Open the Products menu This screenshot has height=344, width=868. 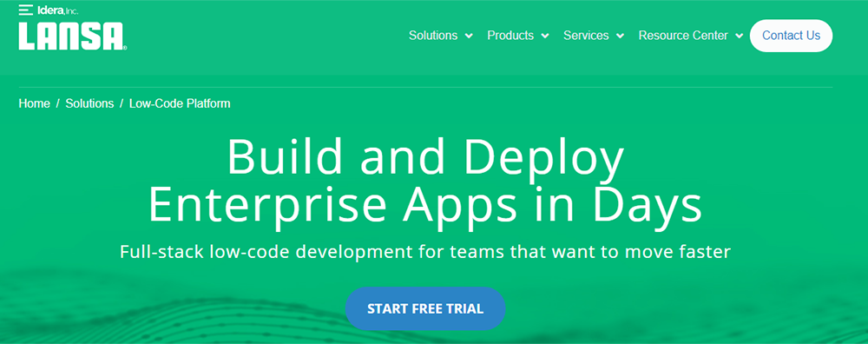(x=510, y=36)
